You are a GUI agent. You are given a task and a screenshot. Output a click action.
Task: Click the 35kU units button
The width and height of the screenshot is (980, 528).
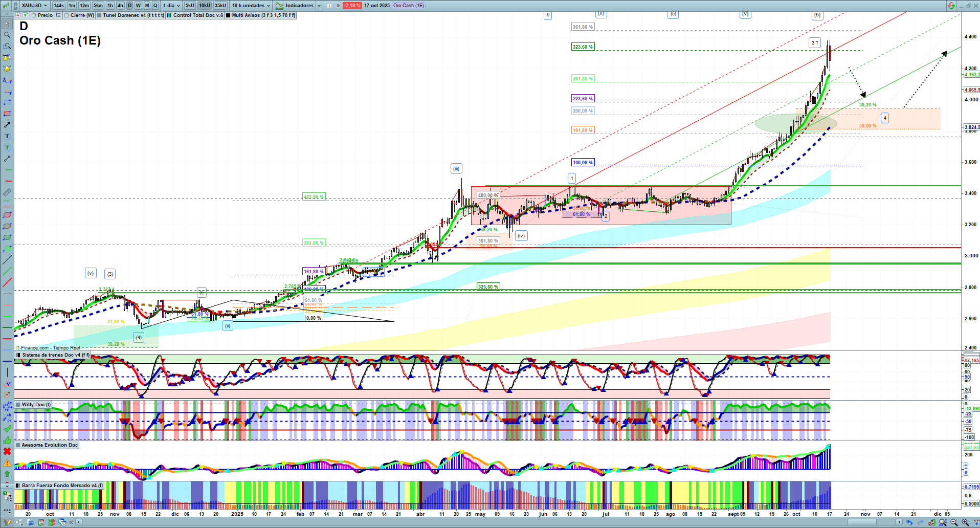pyautogui.click(x=220, y=6)
